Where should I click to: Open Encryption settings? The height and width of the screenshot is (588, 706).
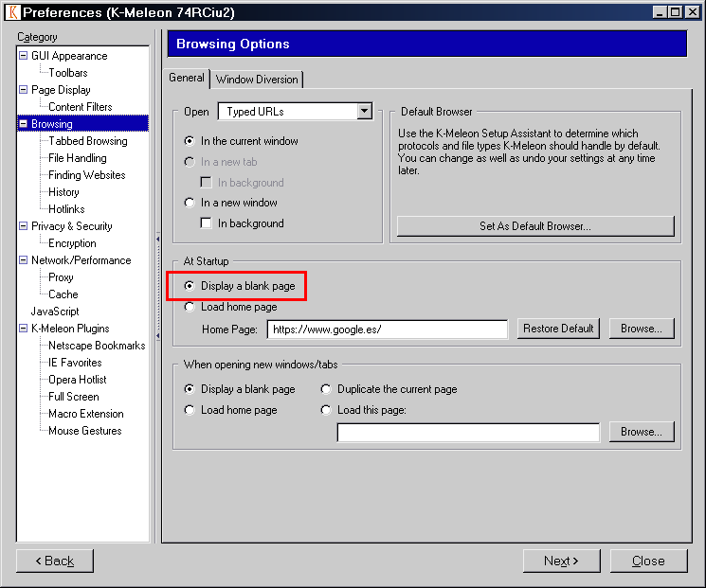[72, 243]
